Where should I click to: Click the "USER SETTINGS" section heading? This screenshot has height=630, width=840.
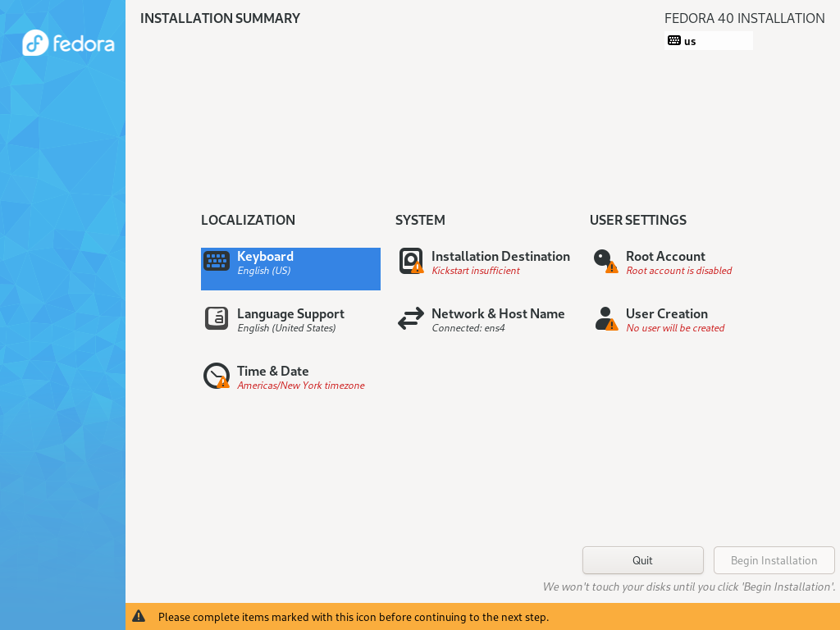coord(638,220)
